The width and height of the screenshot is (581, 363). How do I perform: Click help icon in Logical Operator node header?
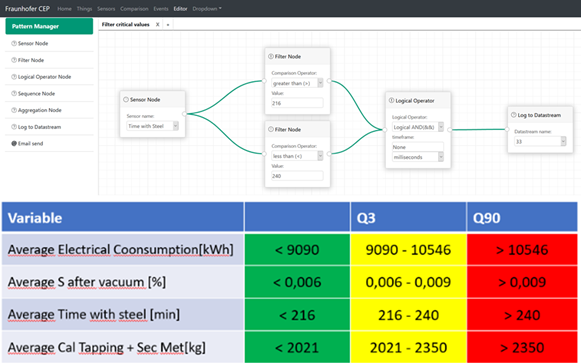[391, 100]
